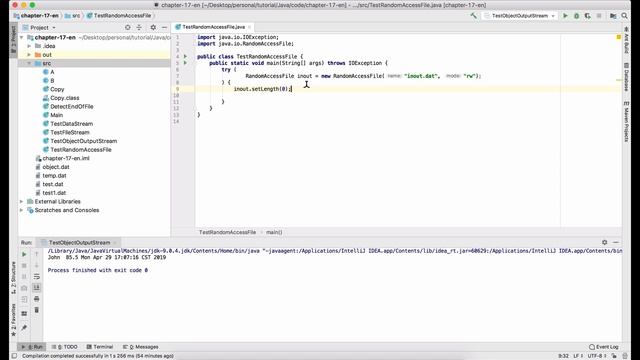Click run gutter arrow beside class declaration

(186, 56)
